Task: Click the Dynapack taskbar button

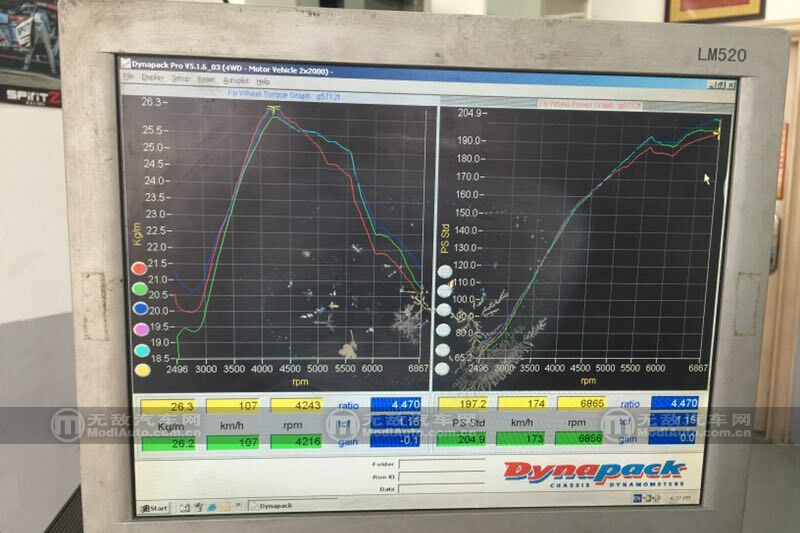Action: pyautogui.click(x=292, y=505)
